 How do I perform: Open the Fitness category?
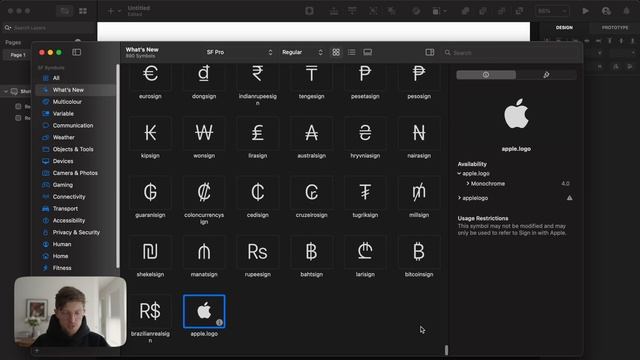click(x=76, y=268)
